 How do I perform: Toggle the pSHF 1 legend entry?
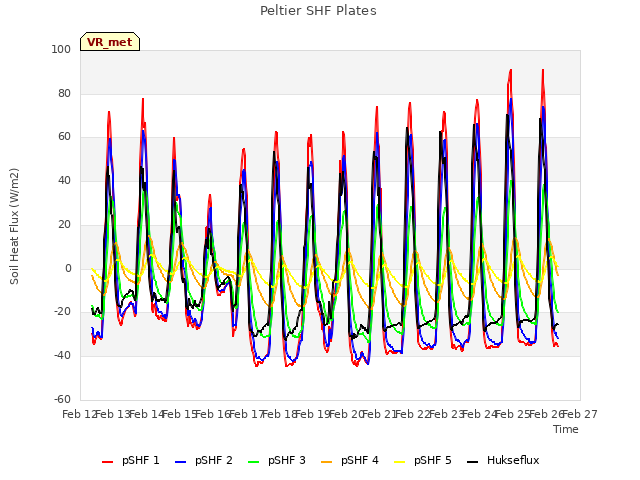131,460
